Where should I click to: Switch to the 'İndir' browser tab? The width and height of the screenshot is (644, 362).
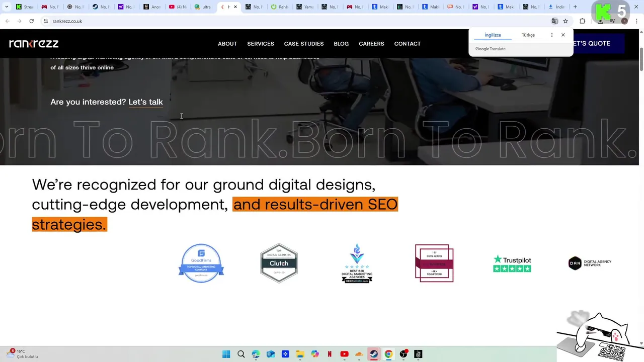click(557, 7)
